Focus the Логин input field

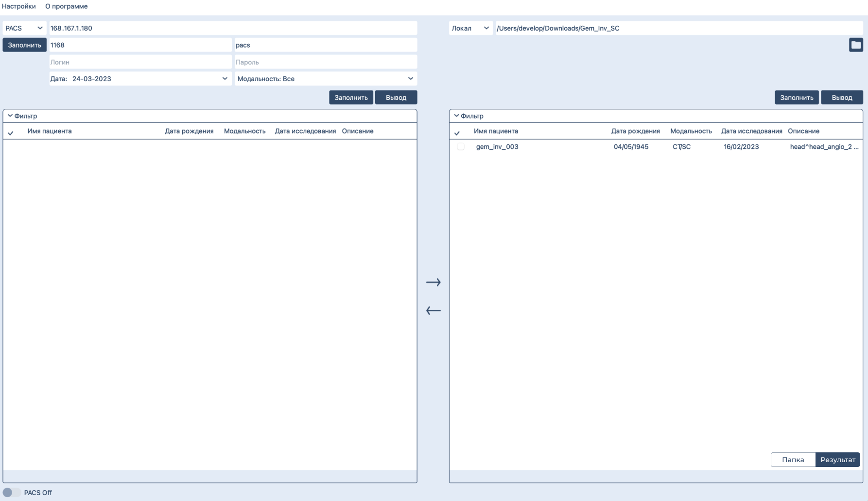140,62
